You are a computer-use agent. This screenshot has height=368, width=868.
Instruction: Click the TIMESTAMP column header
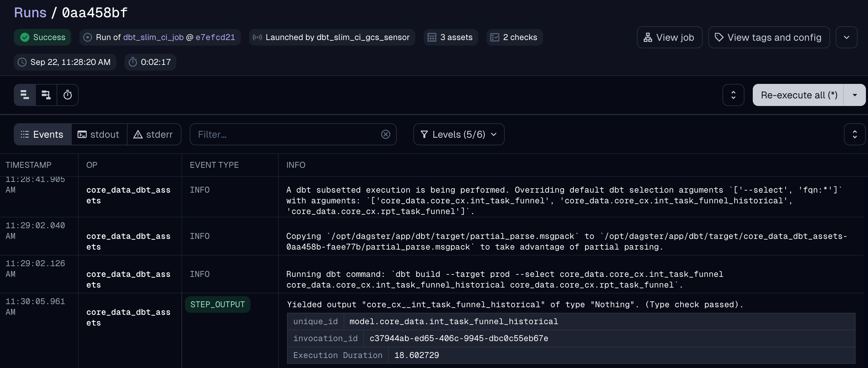[28, 165]
